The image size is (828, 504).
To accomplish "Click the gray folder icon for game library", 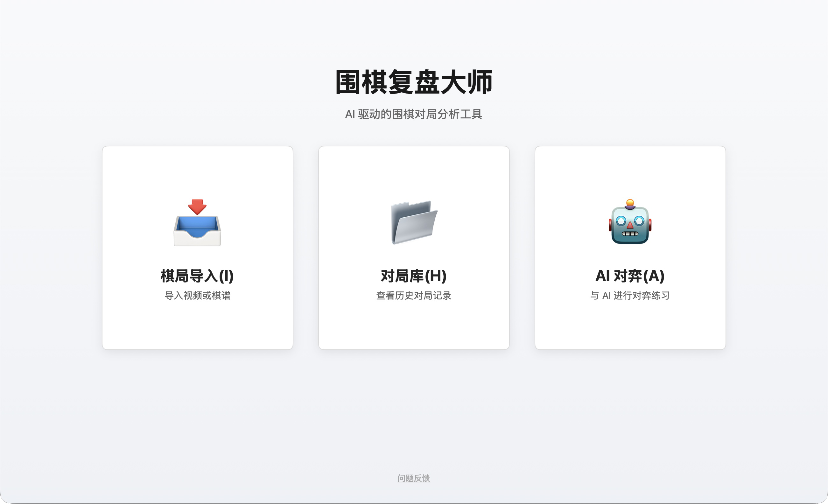I will tap(414, 222).
